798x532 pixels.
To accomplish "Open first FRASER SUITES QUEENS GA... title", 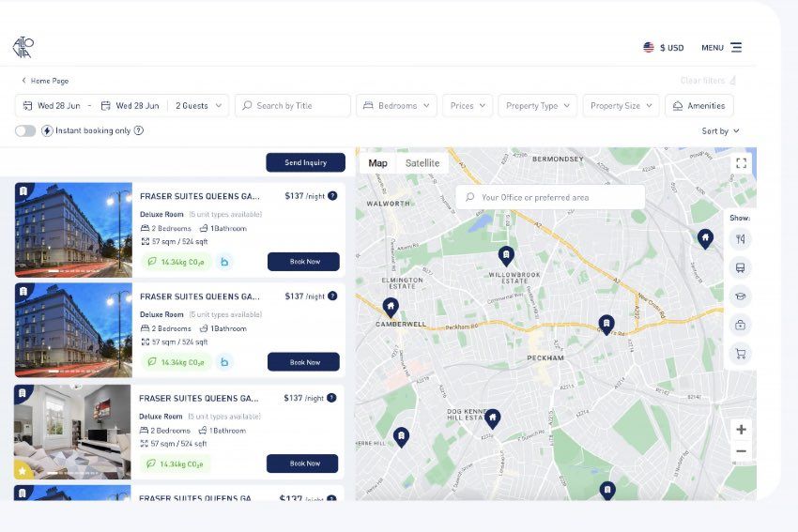I will point(199,196).
